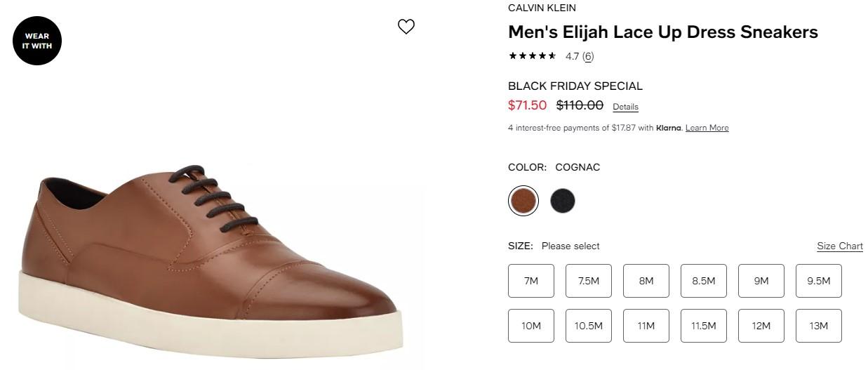Select the Cognac color swatch

pos(523,201)
